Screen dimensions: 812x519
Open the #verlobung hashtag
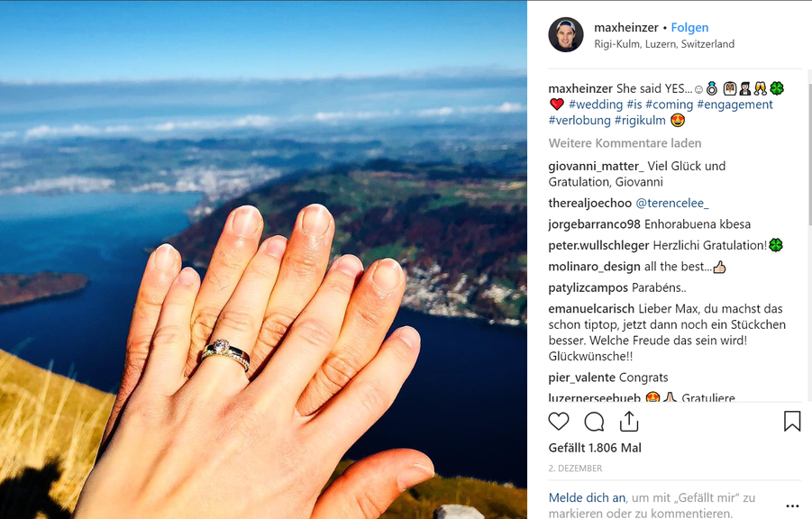(x=579, y=121)
